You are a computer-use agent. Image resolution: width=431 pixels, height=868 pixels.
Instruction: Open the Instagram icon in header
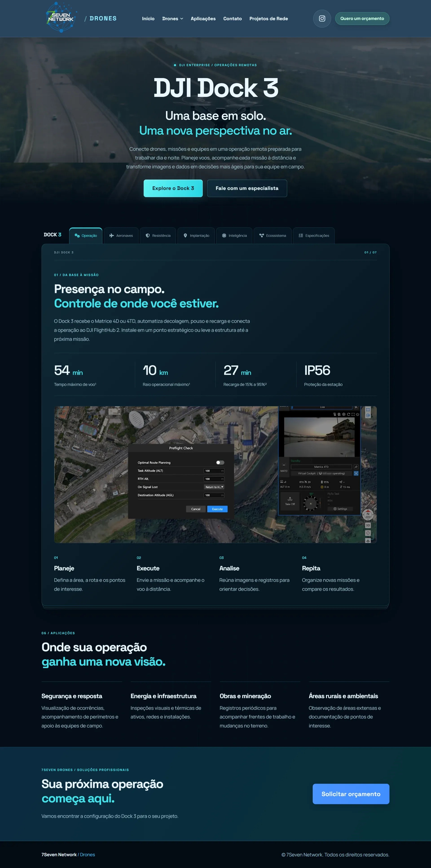point(322,19)
